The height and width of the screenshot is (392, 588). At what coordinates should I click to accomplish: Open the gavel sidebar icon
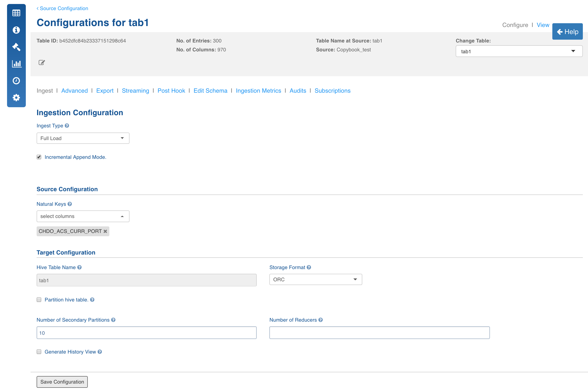[x=16, y=47]
